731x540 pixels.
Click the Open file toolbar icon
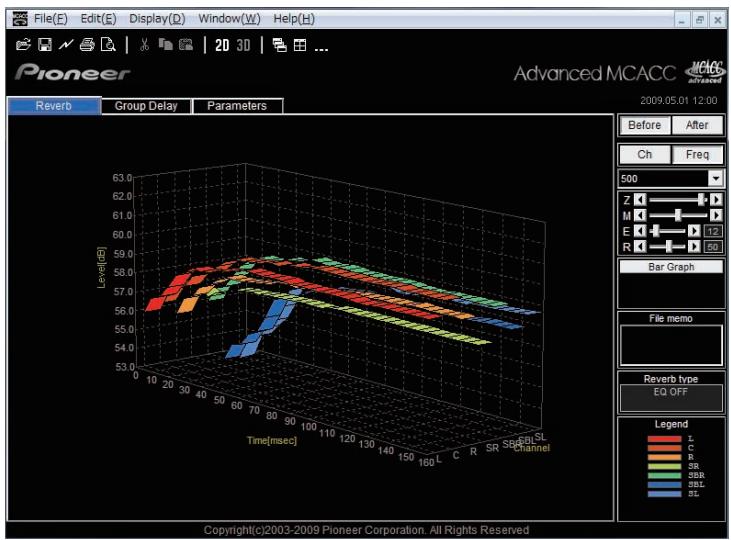pyautogui.click(x=23, y=45)
